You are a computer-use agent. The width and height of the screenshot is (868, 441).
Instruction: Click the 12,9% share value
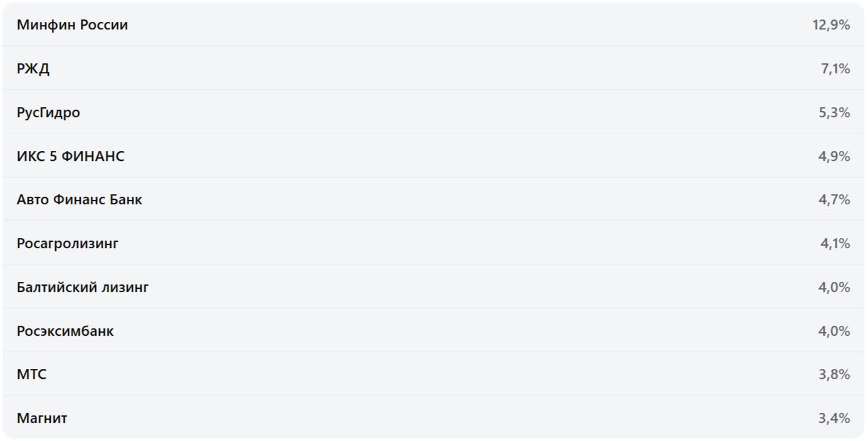pos(831,25)
